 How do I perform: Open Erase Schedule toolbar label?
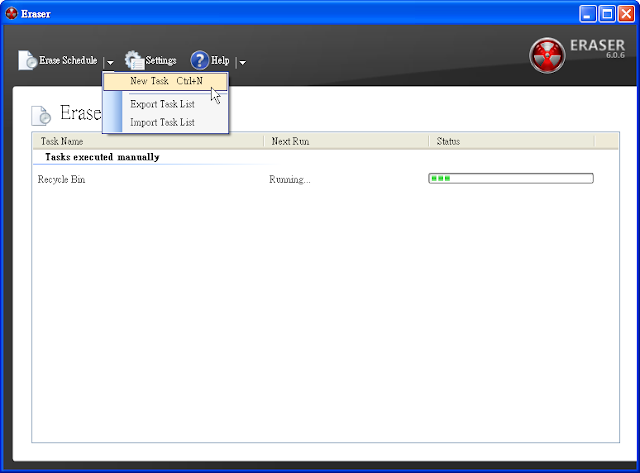click(x=68, y=60)
